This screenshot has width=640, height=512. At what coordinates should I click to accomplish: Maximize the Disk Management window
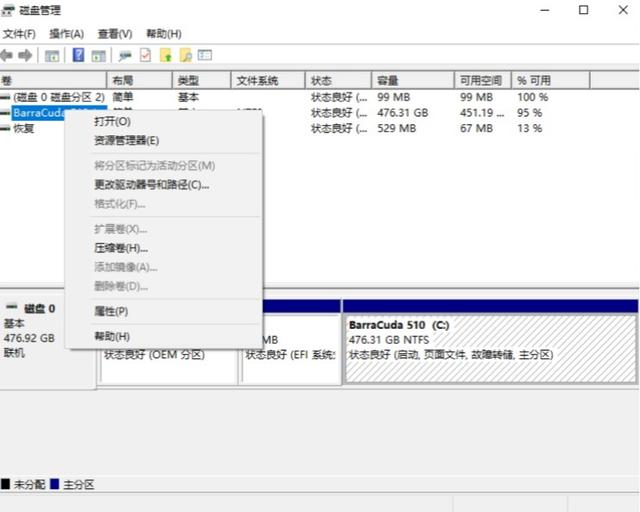pyautogui.click(x=584, y=10)
